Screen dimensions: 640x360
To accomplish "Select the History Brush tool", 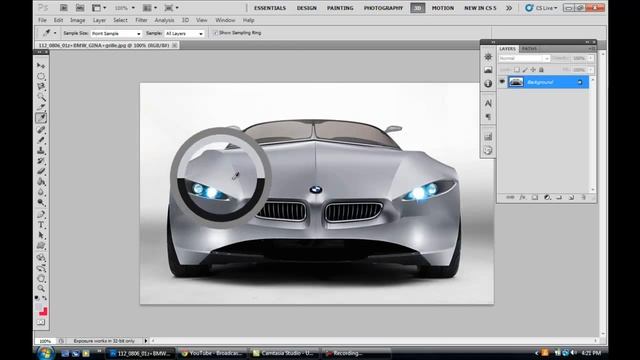I will pyautogui.click(x=41, y=161).
